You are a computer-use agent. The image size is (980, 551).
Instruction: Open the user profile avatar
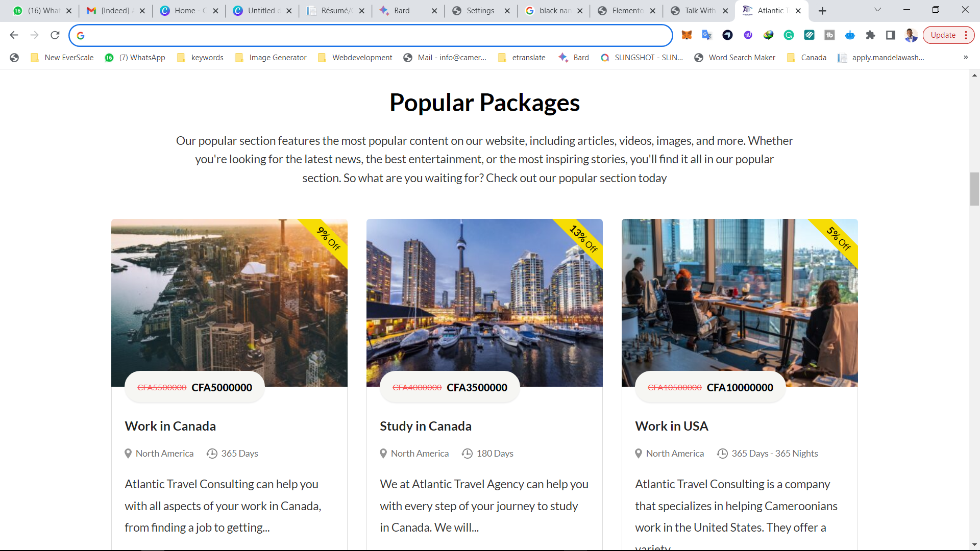pos(911,35)
